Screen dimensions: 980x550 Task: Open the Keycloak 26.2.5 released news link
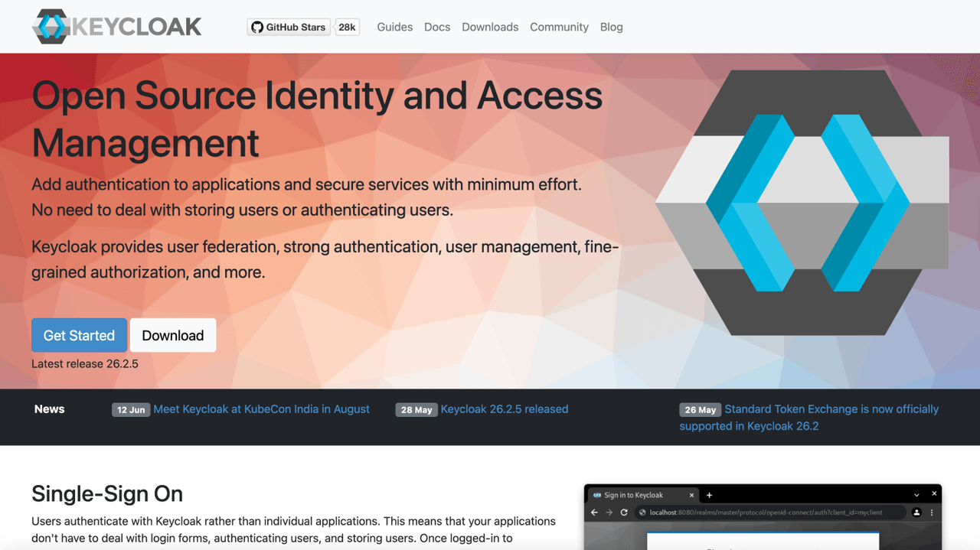[x=503, y=408]
